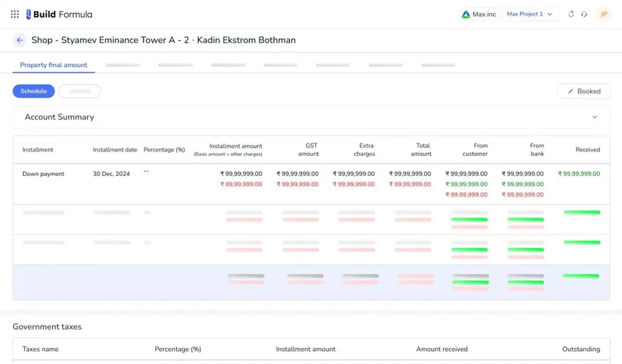Image resolution: width=622 pixels, height=364 pixels.
Task: Click the Build Formula logo
Action: tap(59, 14)
